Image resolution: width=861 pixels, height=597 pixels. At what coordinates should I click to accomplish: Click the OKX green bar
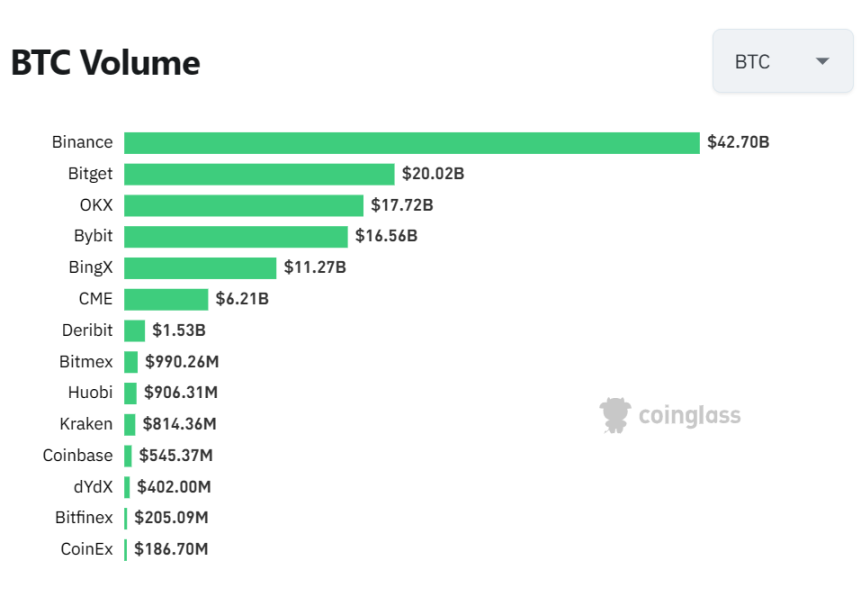click(x=244, y=205)
